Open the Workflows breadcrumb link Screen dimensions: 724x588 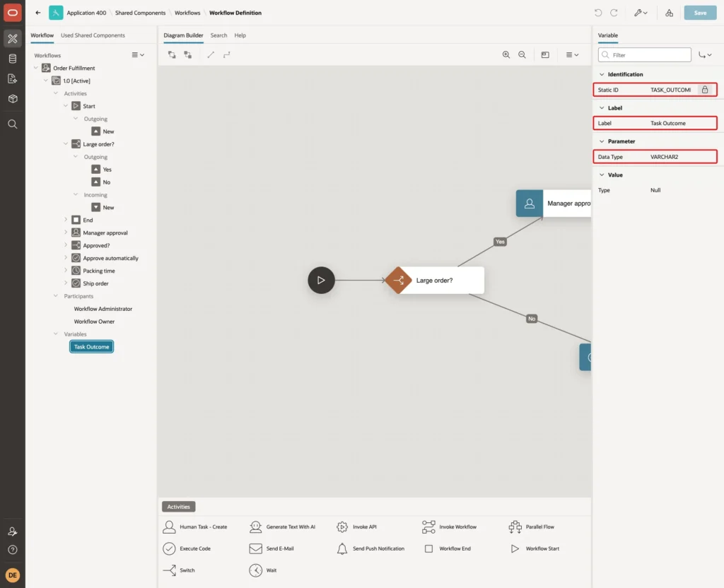click(187, 13)
